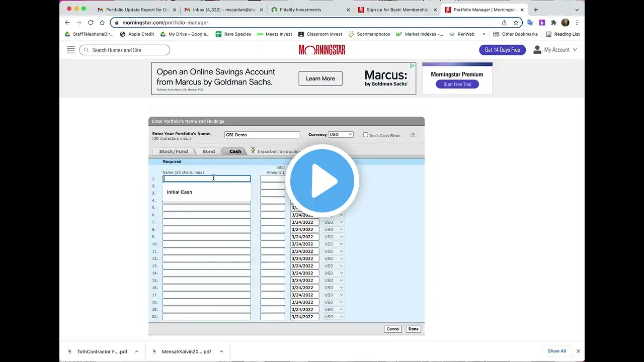Expand the TothContractor download options arrow
The image size is (644, 362).
pyautogui.click(x=136, y=351)
